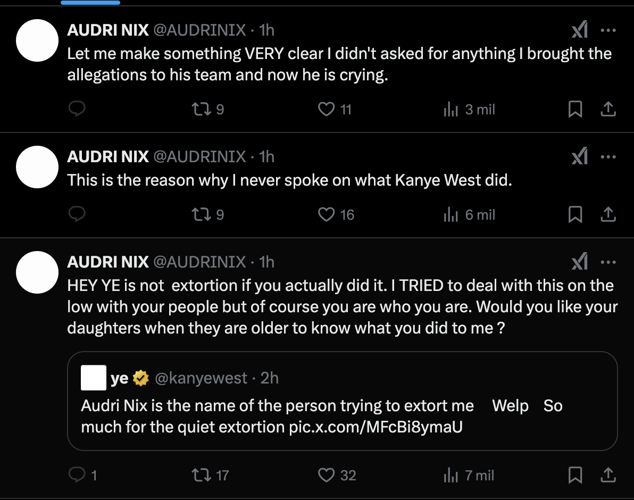Open more options on Kanye West tweet
This screenshot has height=500, width=634.
coord(608,157)
